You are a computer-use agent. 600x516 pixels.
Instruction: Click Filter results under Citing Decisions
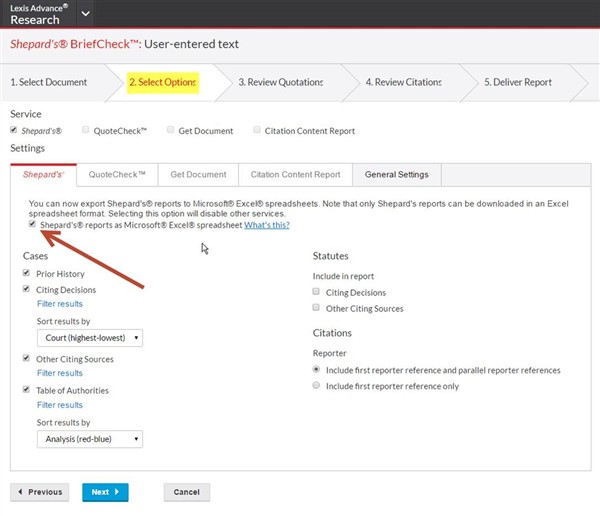(60, 304)
